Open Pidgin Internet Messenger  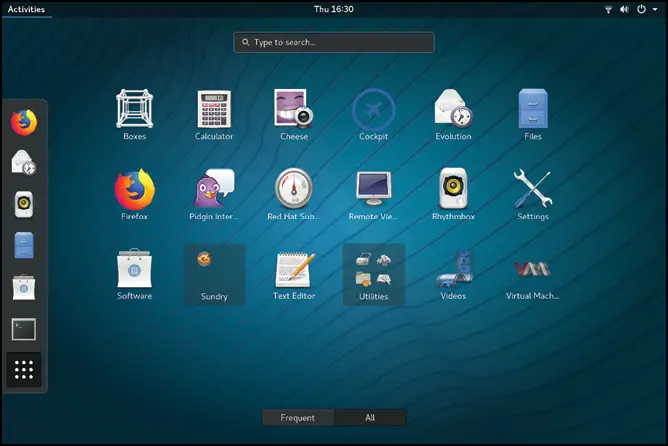[214, 190]
